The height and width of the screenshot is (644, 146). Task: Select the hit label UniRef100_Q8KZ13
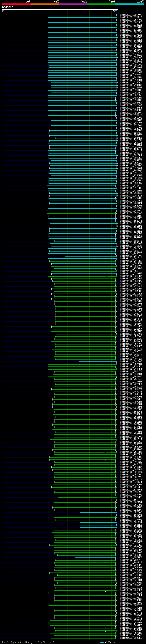pyautogui.click(x=131, y=560)
